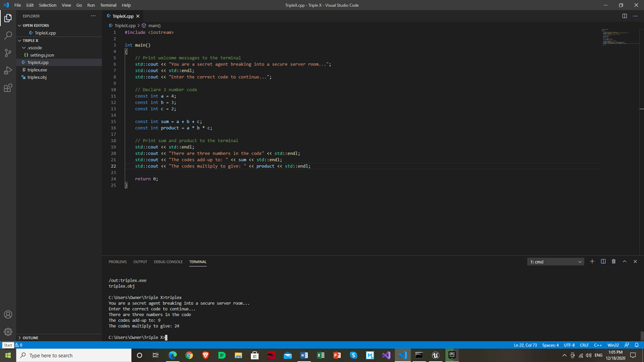The width and height of the screenshot is (644, 362).
Task: Open the Manage gear at bottom left
Action: (8, 332)
